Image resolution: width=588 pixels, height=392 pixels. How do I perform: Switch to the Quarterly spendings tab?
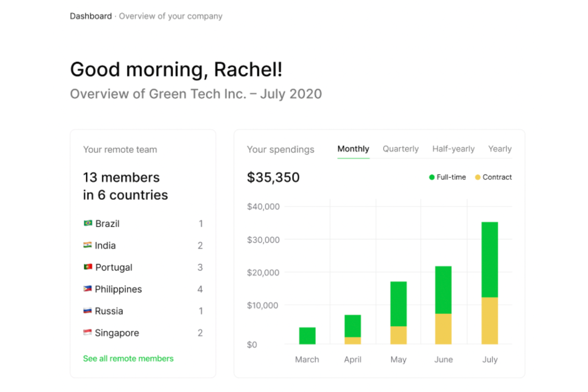tap(400, 149)
